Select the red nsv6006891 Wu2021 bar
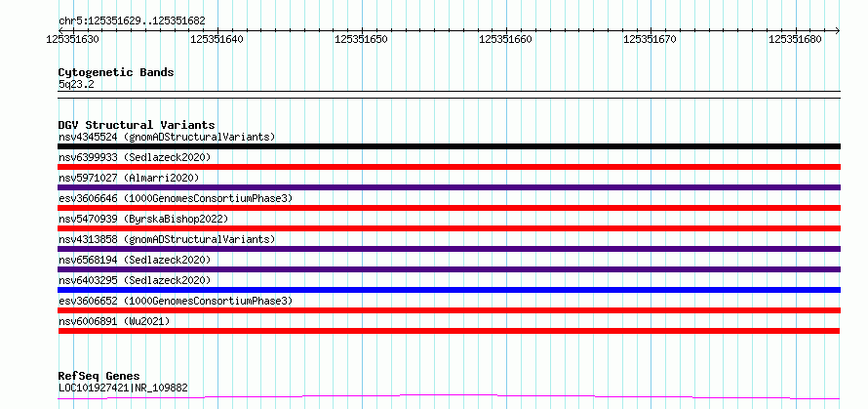The height and width of the screenshot is (409, 868). [x=449, y=331]
